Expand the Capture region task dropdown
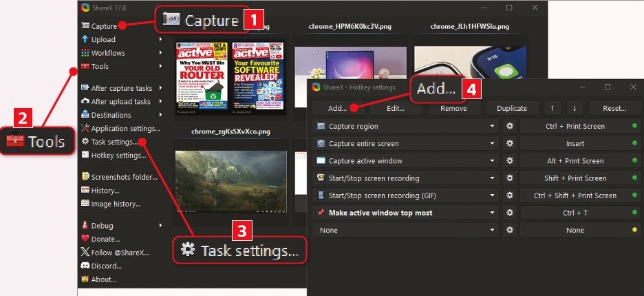 pyautogui.click(x=492, y=127)
